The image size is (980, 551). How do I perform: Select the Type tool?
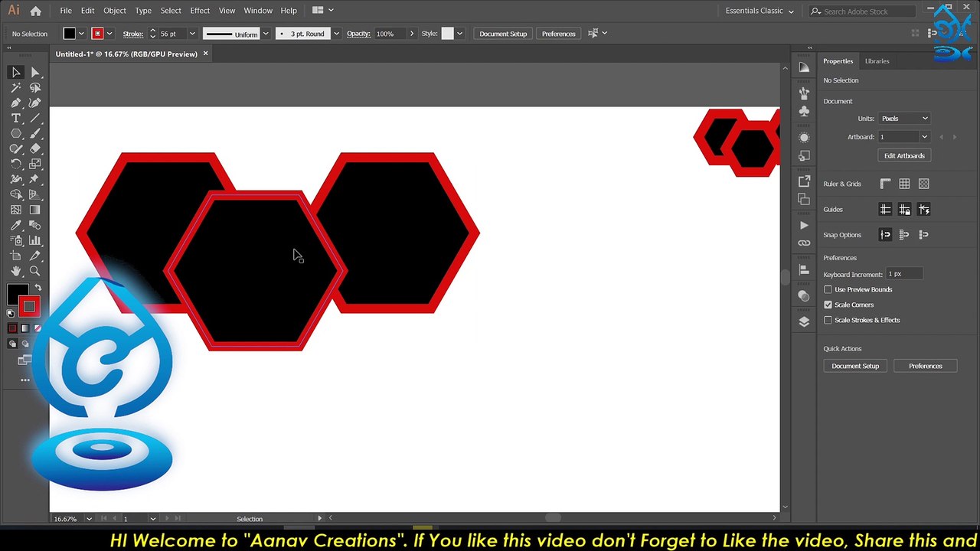(15, 118)
